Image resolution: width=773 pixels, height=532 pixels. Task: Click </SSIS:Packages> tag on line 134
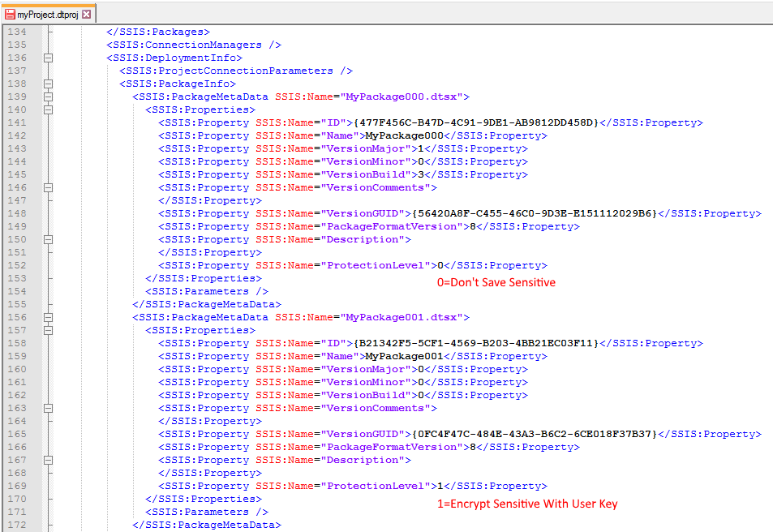[x=158, y=32]
